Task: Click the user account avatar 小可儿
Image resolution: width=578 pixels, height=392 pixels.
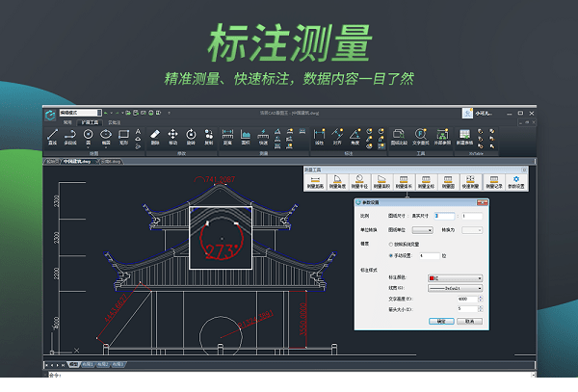Action: (x=467, y=113)
